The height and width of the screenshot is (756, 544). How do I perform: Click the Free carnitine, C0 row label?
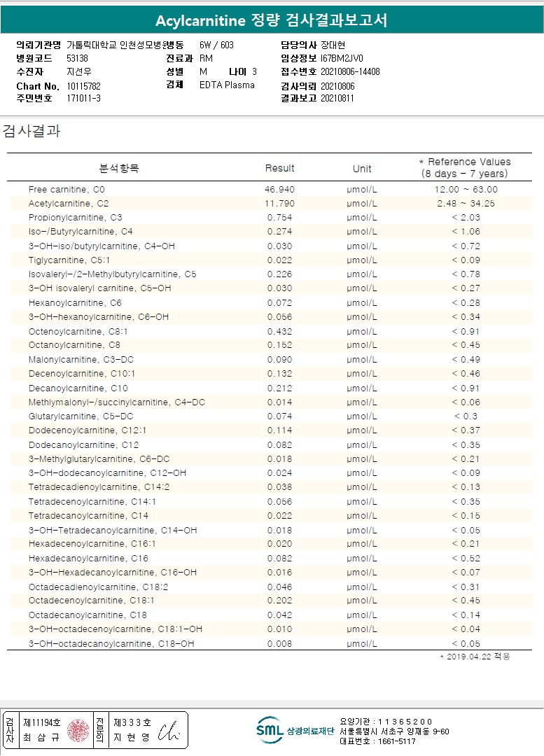click(x=67, y=190)
